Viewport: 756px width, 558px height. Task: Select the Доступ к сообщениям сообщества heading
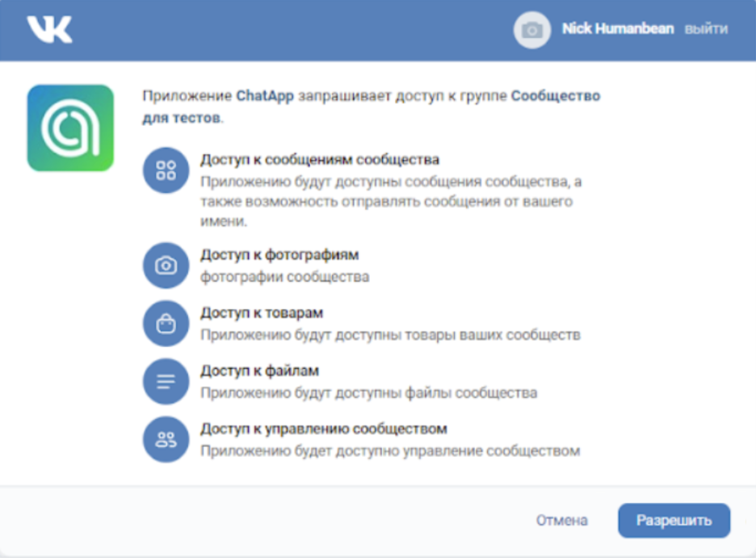coord(320,160)
